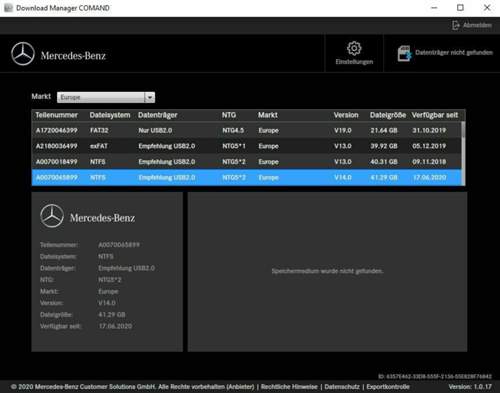The width and height of the screenshot is (500, 393).
Task: Maximize the Download Manager COMAND window
Action: [460, 8]
